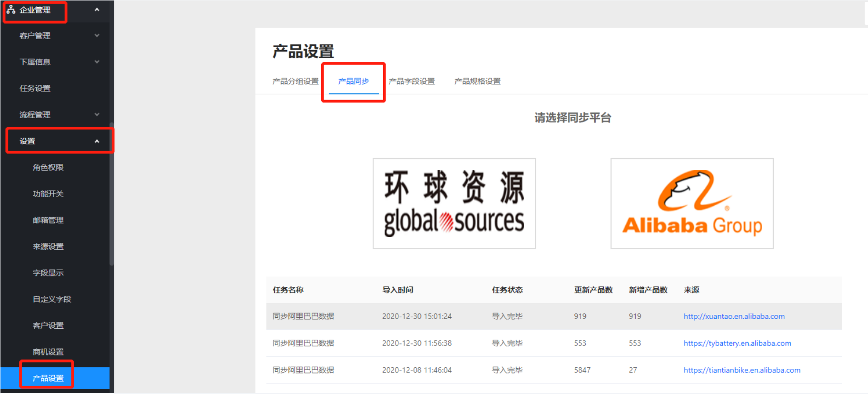
Task: Open the xuantao.en.alibaba.com source link
Action: click(x=734, y=316)
